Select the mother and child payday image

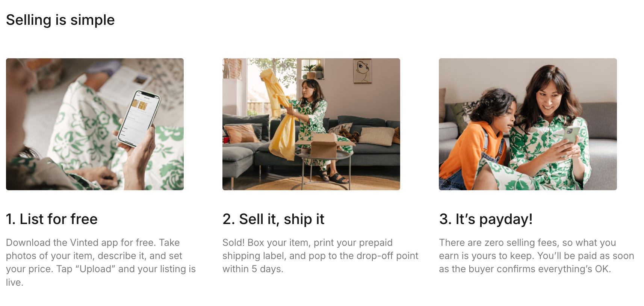coord(528,124)
